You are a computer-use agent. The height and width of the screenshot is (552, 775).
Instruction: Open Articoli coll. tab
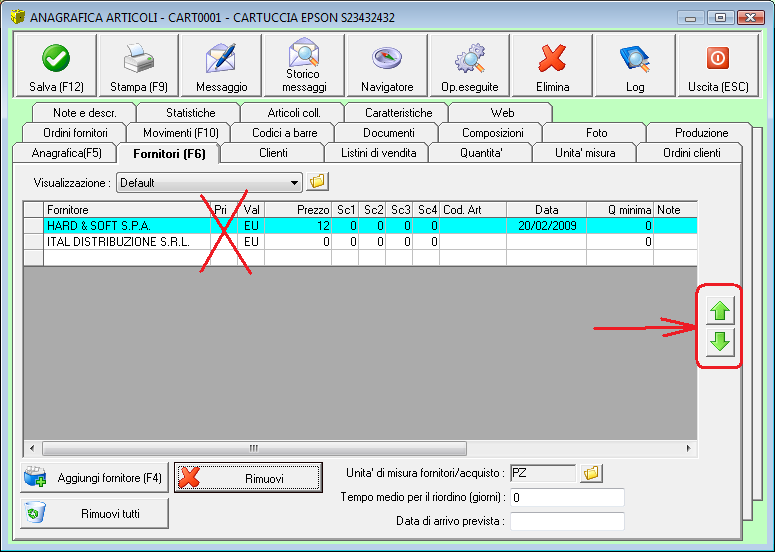(x=294, y=113)
